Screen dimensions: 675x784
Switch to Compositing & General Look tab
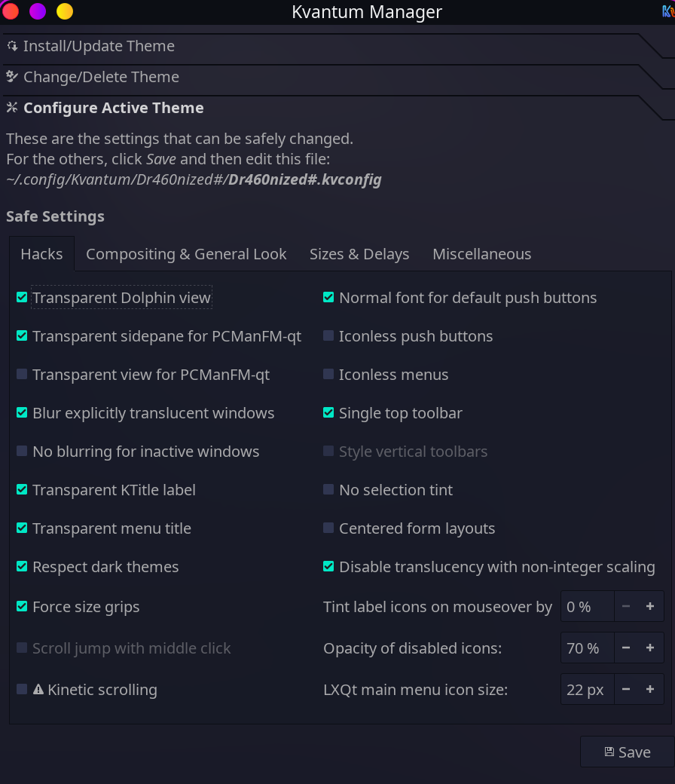point(186,254)
